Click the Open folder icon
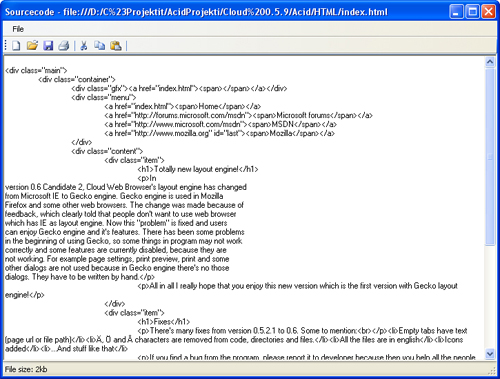 point(32,45)
